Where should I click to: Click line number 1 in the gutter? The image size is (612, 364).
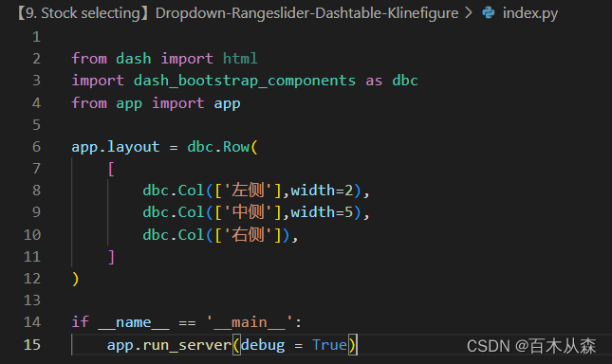pos(36,37)
